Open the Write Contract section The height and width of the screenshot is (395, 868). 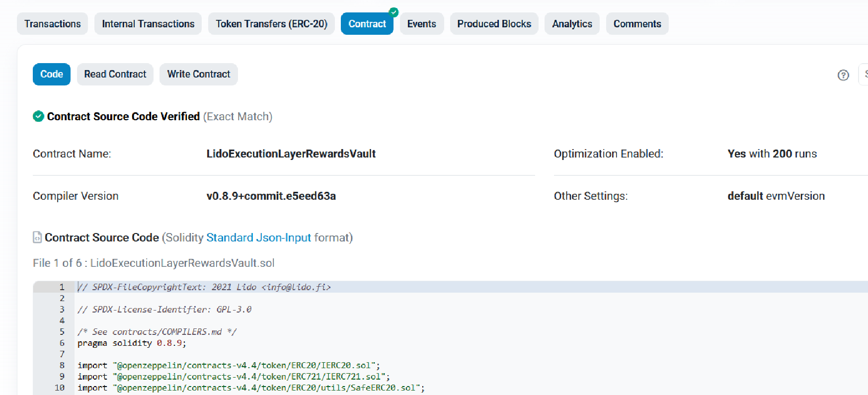pos(199,74)
